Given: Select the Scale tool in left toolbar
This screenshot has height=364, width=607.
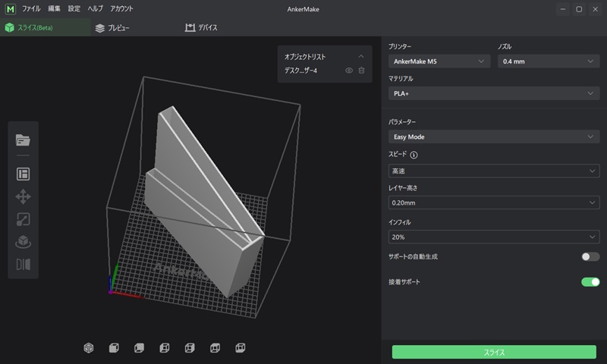Looking at the screenshot, I should coord(23,219).
